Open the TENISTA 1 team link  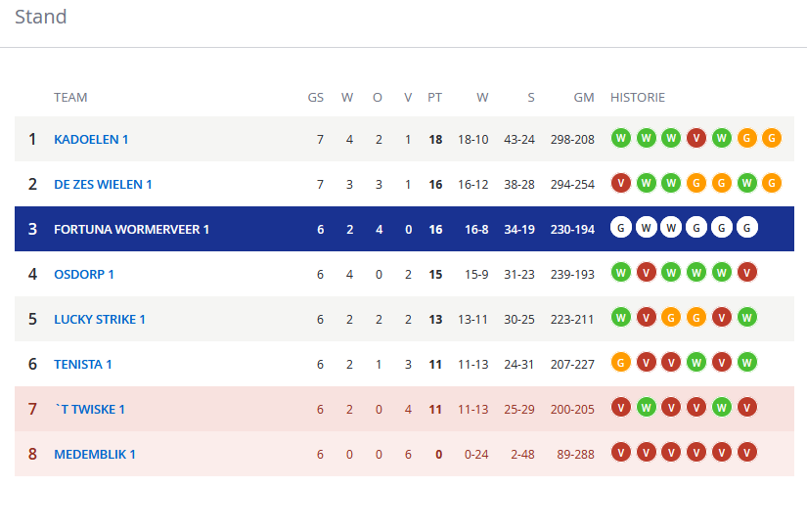[x=83, y=364]
